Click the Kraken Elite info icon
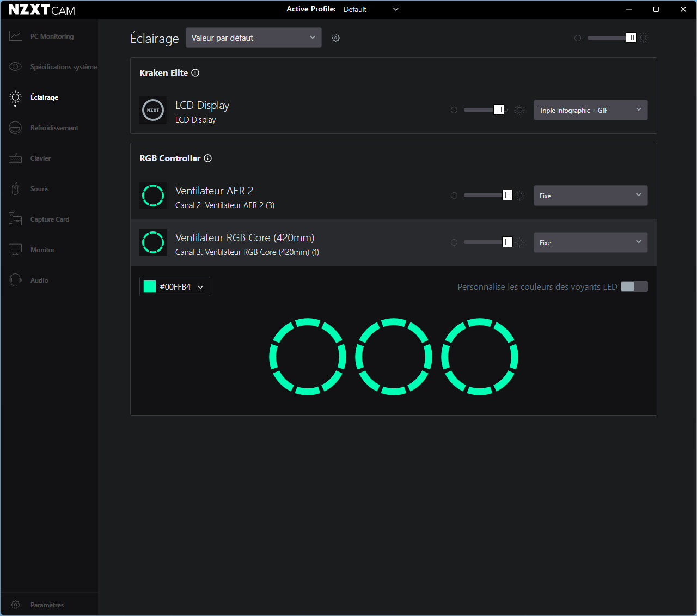Viewport: 697px width, 616px height. (x=195, y=73)
